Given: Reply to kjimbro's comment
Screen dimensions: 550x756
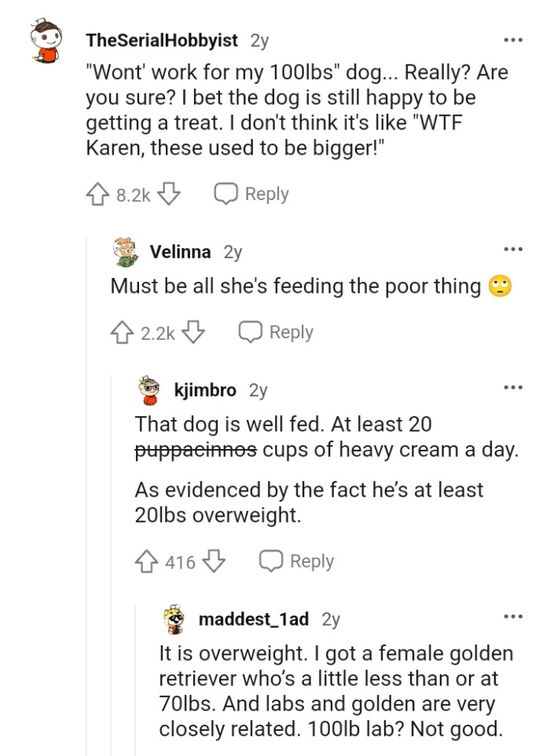Looking at the screenshot, I should click(x=313, y=561).
